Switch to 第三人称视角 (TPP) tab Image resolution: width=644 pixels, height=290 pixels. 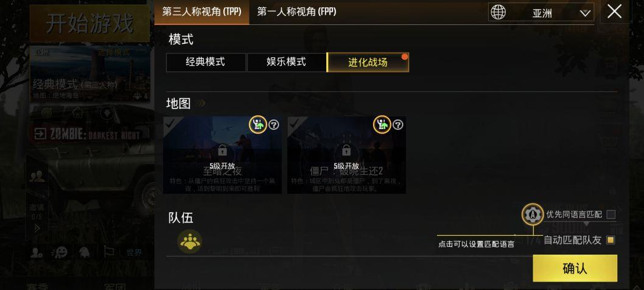201,12
